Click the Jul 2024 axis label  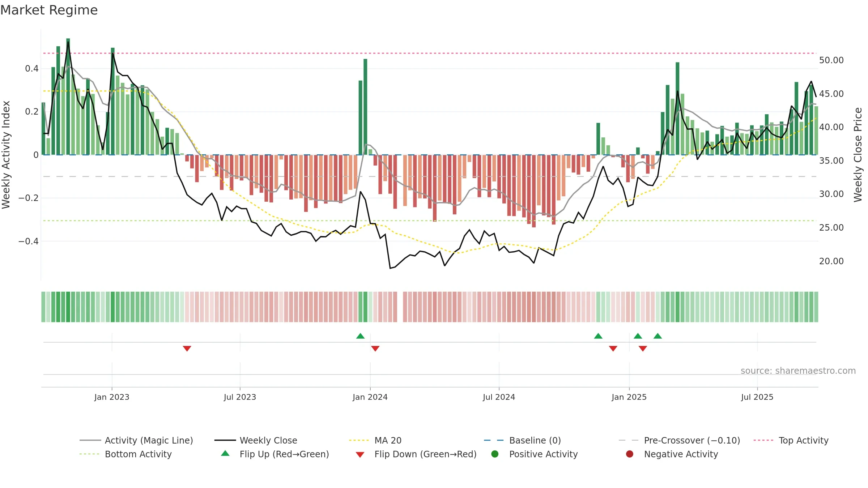click(x=499, y=397)
